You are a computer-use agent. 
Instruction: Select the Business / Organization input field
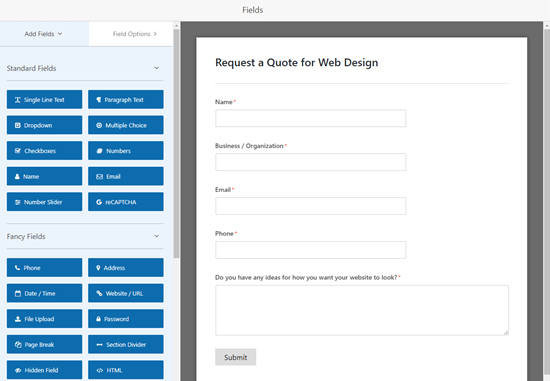(310, 162)
